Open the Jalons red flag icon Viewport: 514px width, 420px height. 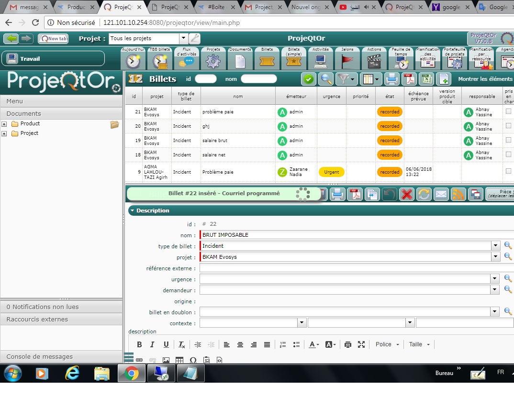click(x=347, y=61)
